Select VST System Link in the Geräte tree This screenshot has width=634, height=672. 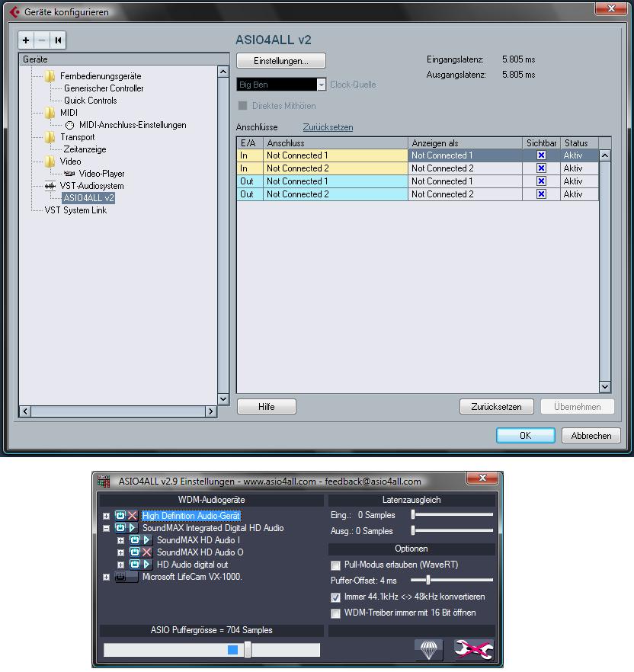76,210
